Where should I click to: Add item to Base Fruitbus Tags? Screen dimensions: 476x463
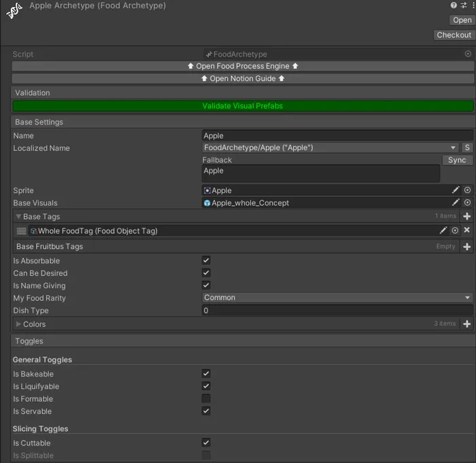click(467, 247)
